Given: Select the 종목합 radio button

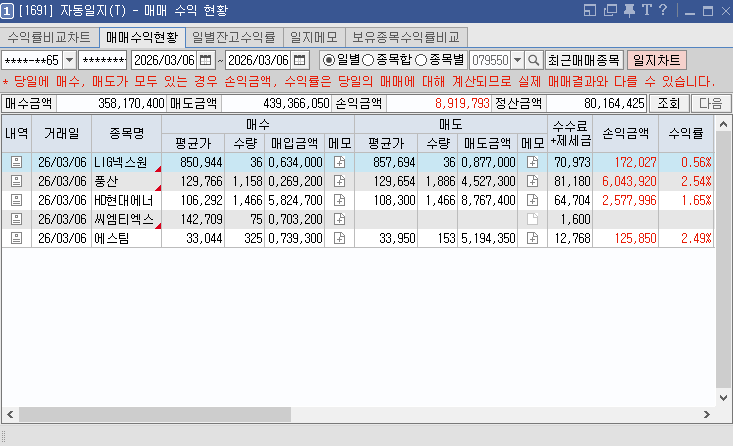Looking at the screenshot, I should pos(368,60).
